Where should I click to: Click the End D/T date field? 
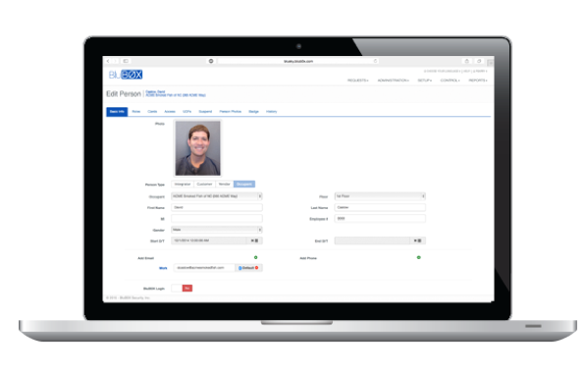pos(372,240)
